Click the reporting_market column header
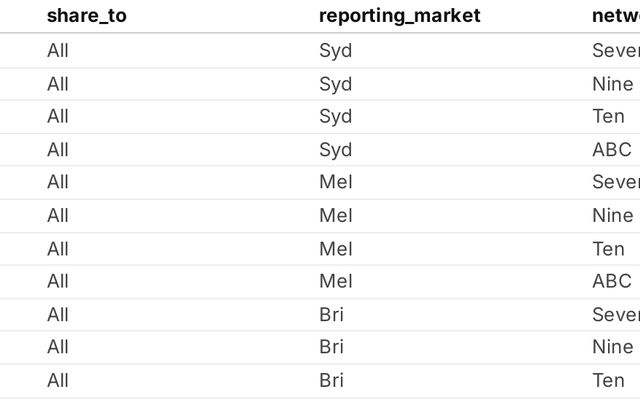Image resolution: width=640 pixels, height=400 pixels. 399,16
